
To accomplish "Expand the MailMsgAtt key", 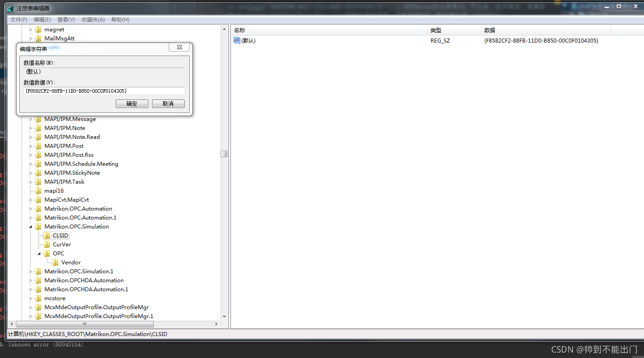I will coord(31,39).
